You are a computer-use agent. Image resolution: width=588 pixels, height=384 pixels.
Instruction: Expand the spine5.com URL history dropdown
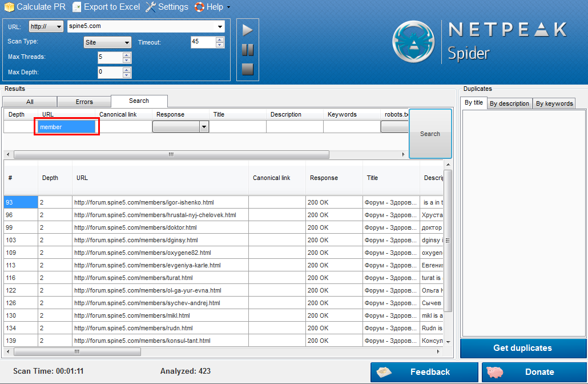coord(220,26)
